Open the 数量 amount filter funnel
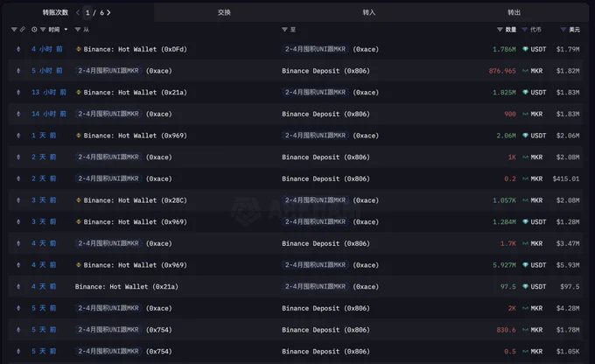This screenshot has width=595, height=364. 500,29
